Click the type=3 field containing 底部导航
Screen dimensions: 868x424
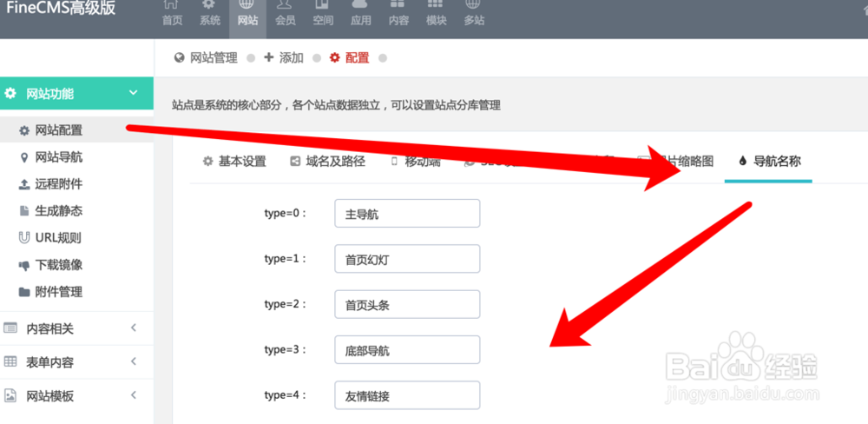[407, 350]
